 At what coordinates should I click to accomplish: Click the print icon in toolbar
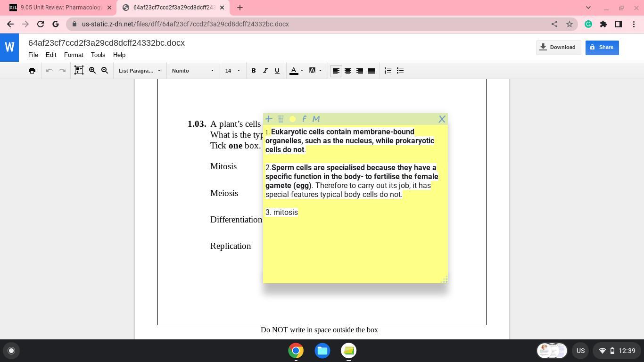[32, 71]
